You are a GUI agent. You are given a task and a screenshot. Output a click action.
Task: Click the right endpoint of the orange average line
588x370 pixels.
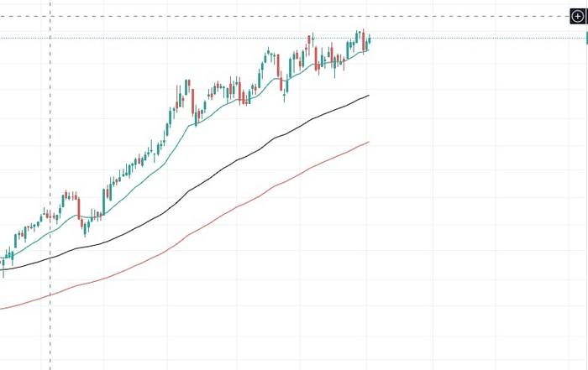tap(369, 142)
